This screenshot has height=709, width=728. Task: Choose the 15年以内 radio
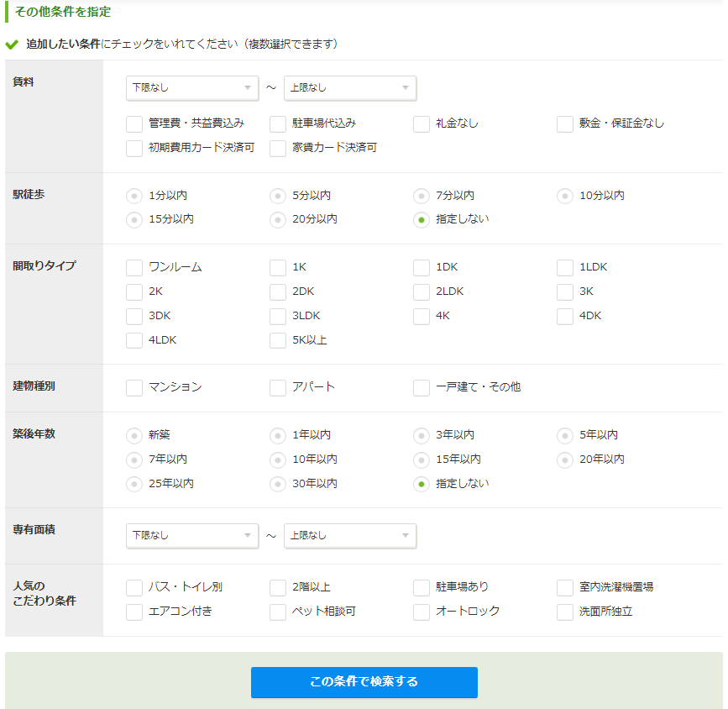422,460
